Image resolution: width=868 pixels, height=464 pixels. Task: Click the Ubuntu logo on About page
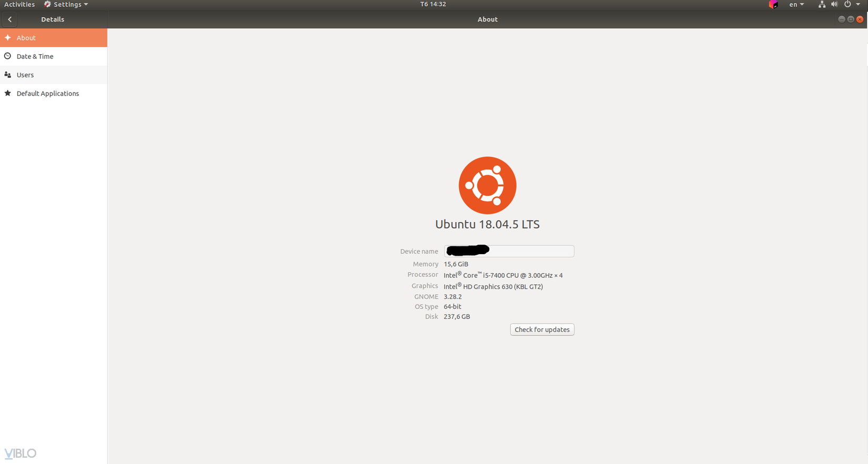tap(487, 185)
